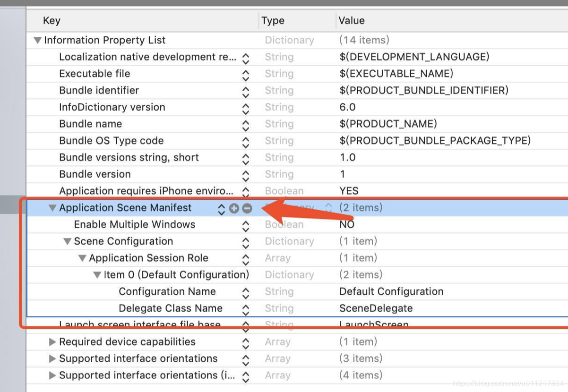Open key stepper for Configuration Name
The width and height of the screenshot is (568, 392).
coord(246,293)
